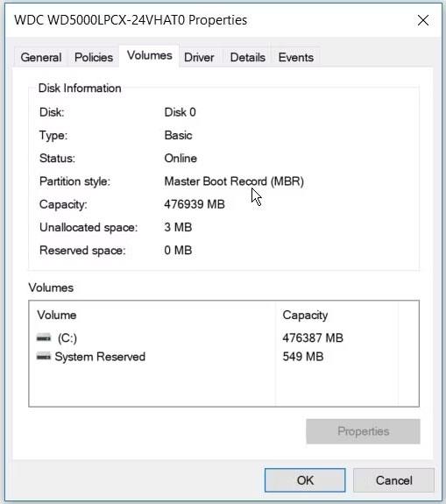Click the Basic type value

[178, 135]
